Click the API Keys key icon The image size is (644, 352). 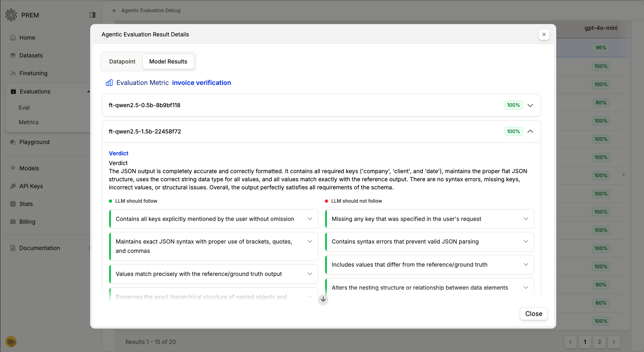(x=13, y=186)
